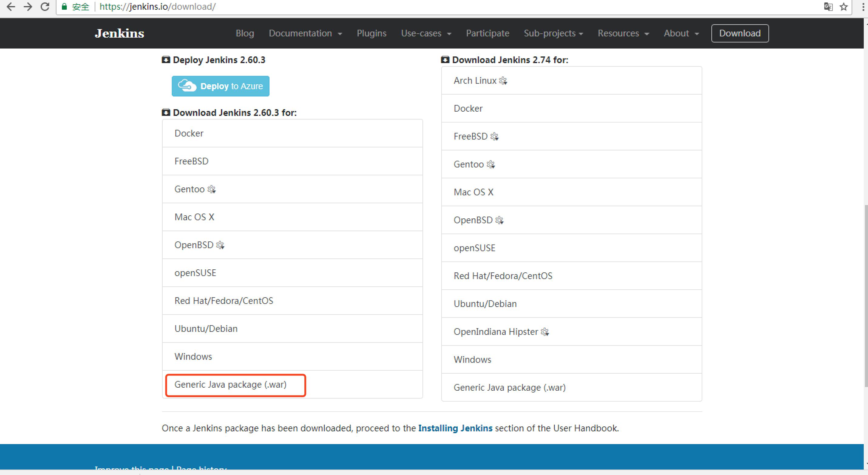This screenshot has width=868, height=475.
Task: Click the Azure cloud icon
Action: tap(187, 86)
